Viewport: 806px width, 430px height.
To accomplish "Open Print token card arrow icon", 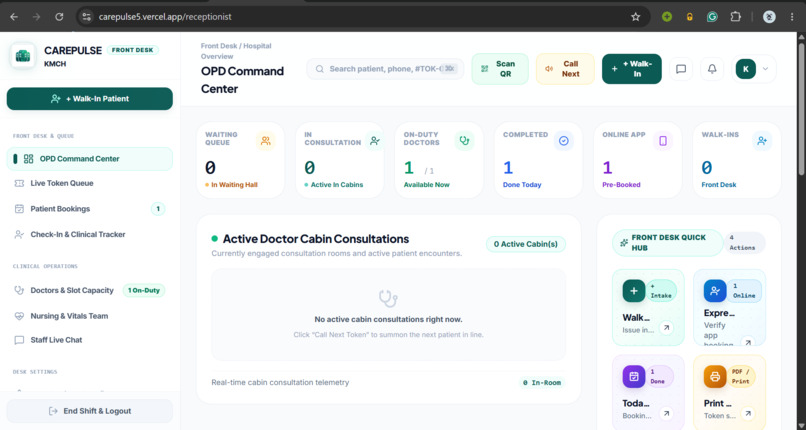I will (748, 413).
